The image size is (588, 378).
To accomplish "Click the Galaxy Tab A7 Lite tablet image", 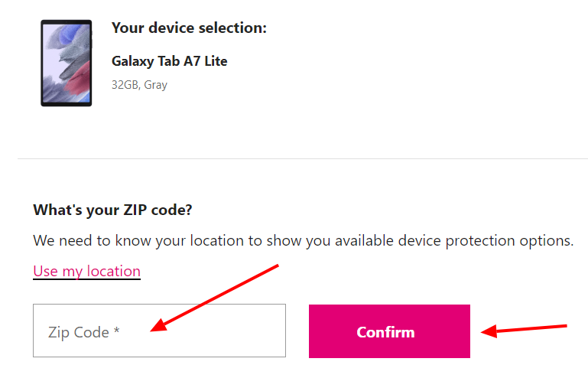I will [67, 63].
